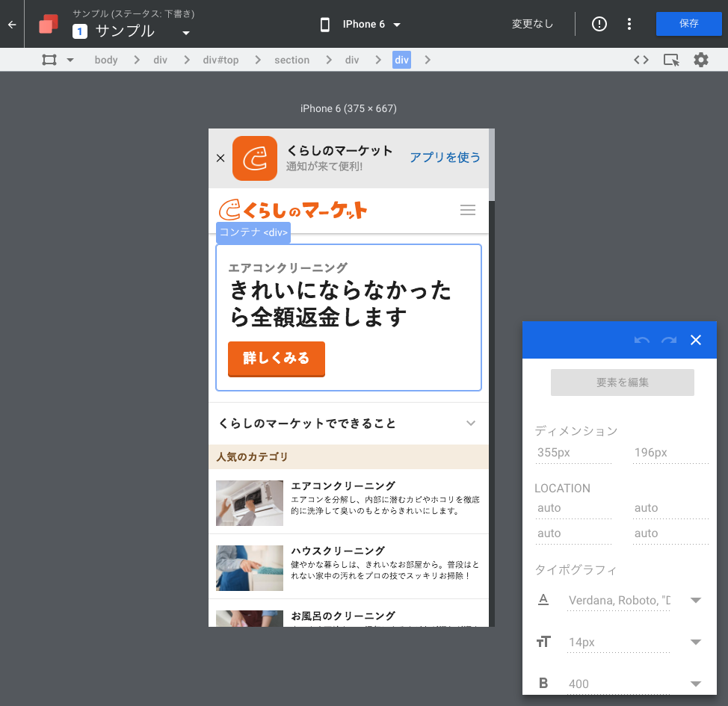728x706 pixels.
Task: Collapse the くらしのマーケットでできること section chevron
Action: coord(471,424)
